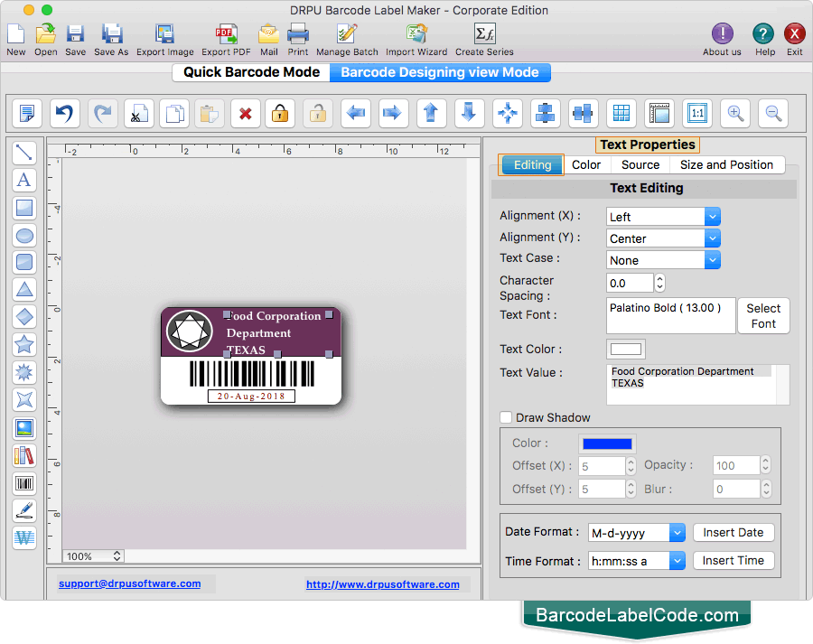This screenshot has height=644, width=813.
Task: Change the Date Format dropdown
Action: pos(636,532)
